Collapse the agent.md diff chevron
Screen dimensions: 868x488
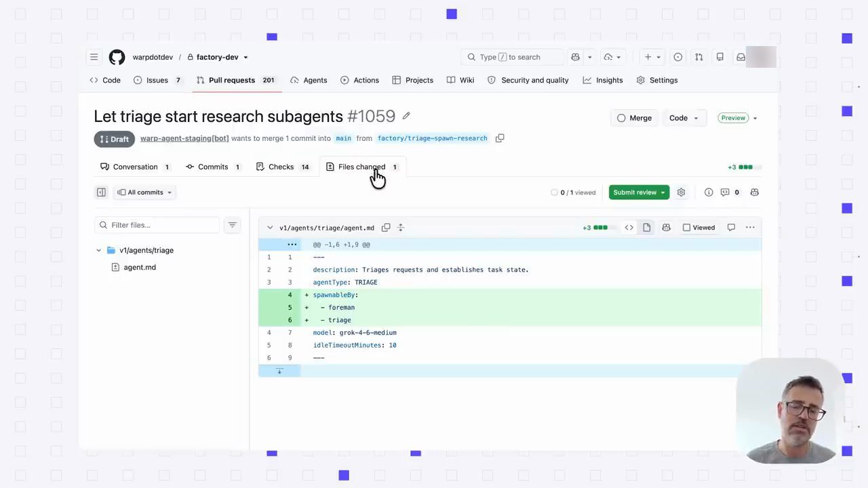point(270,228)
